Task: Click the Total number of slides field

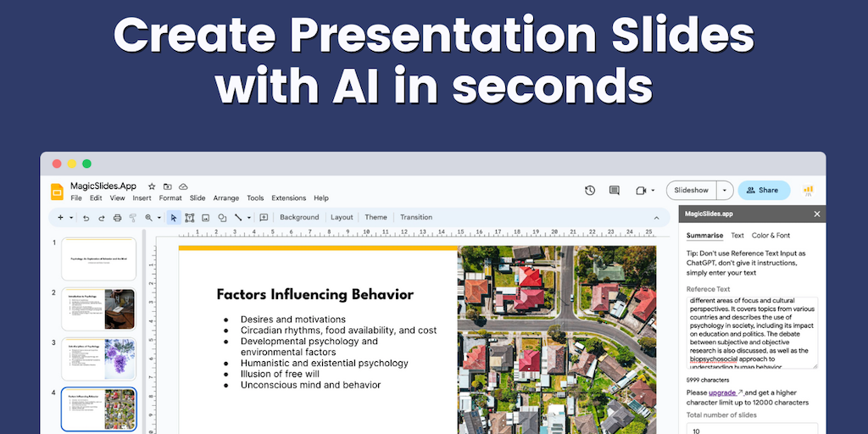Action: click(752, 429)
